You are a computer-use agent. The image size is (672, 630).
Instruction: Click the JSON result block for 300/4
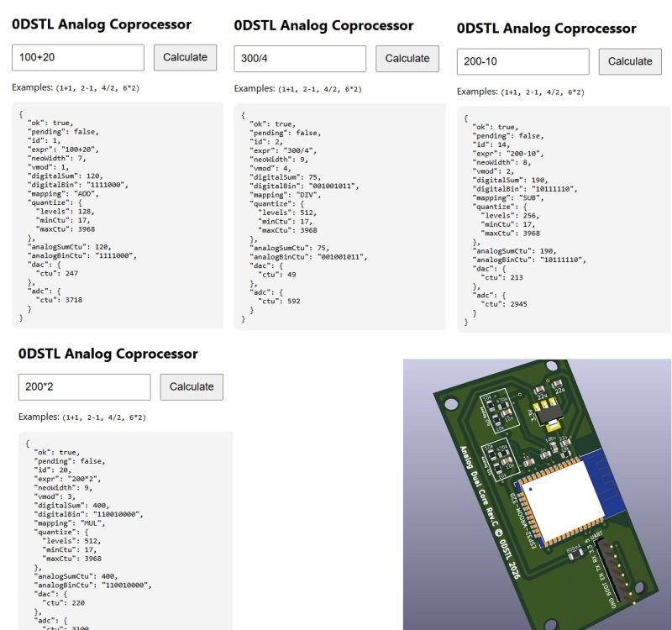pyautogui.click(x=340, y=217)
